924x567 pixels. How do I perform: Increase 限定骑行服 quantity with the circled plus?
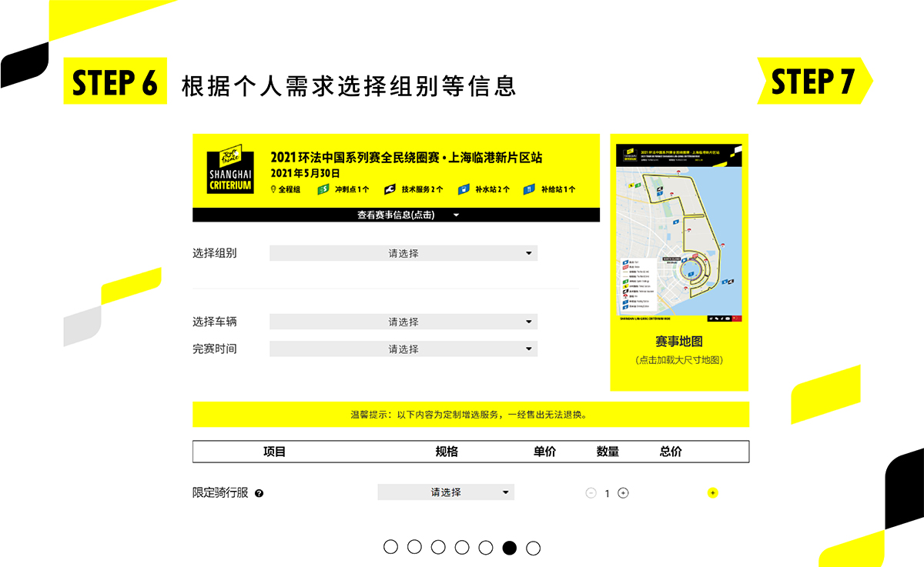623,493
